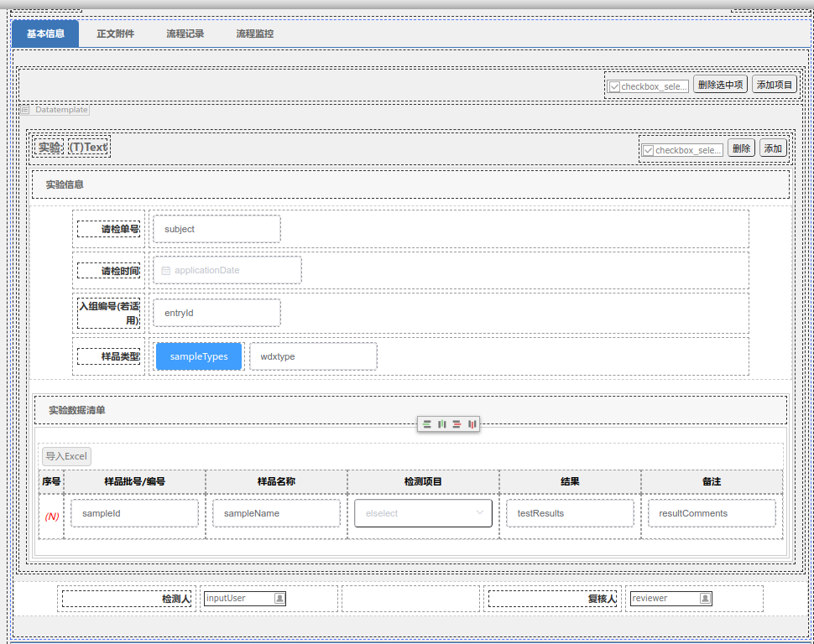Open the 流程记录 tab
This screenshot has height=644, width=814.
point(185,34)
